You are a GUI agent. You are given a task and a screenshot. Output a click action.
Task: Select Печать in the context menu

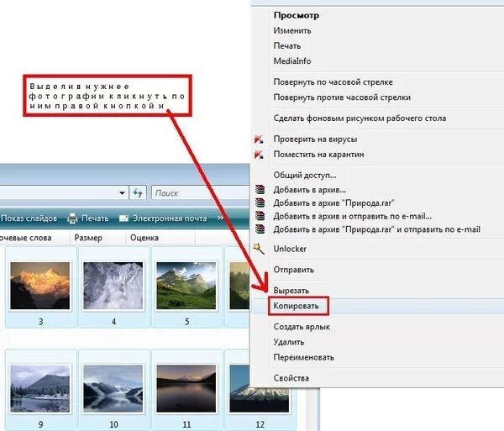point(287,46)
